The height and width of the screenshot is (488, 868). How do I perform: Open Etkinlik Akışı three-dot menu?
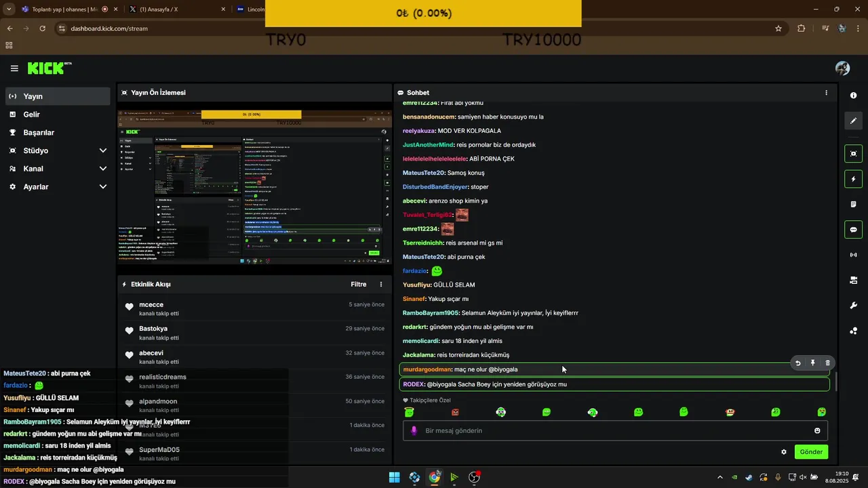[381, 285]
